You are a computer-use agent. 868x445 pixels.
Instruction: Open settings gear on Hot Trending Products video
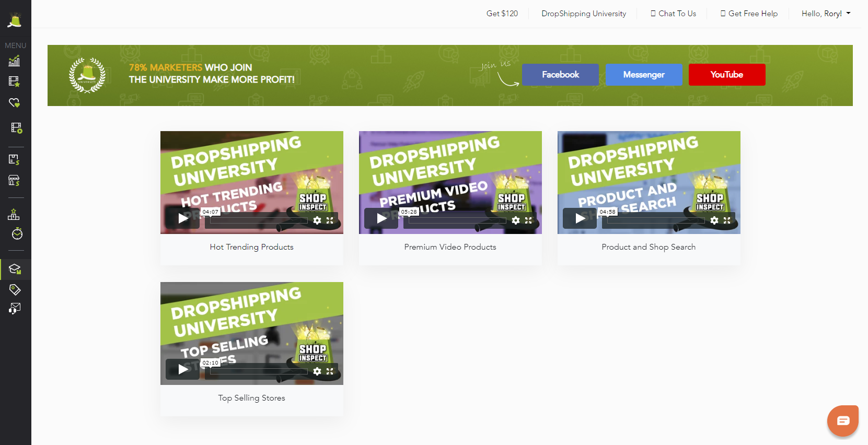coord(317,220)
